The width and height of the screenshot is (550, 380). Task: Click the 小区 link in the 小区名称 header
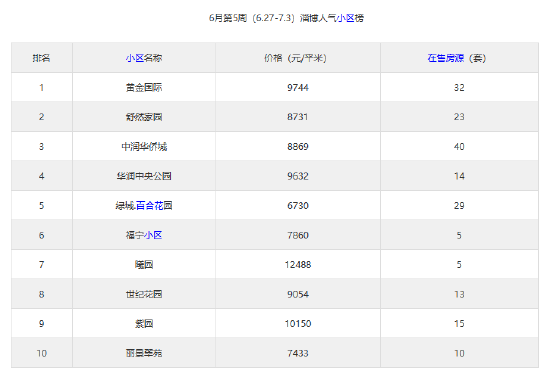point(135,58)
